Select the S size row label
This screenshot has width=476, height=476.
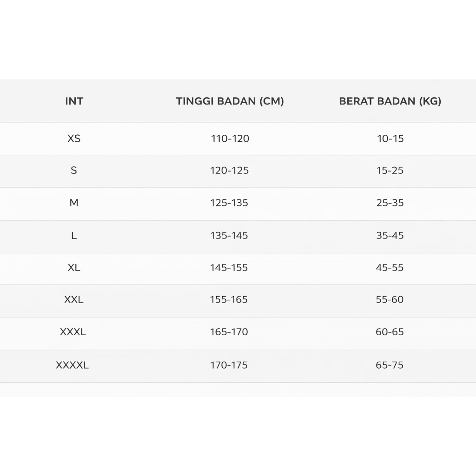pyautogui.click(x=74, y=171)
